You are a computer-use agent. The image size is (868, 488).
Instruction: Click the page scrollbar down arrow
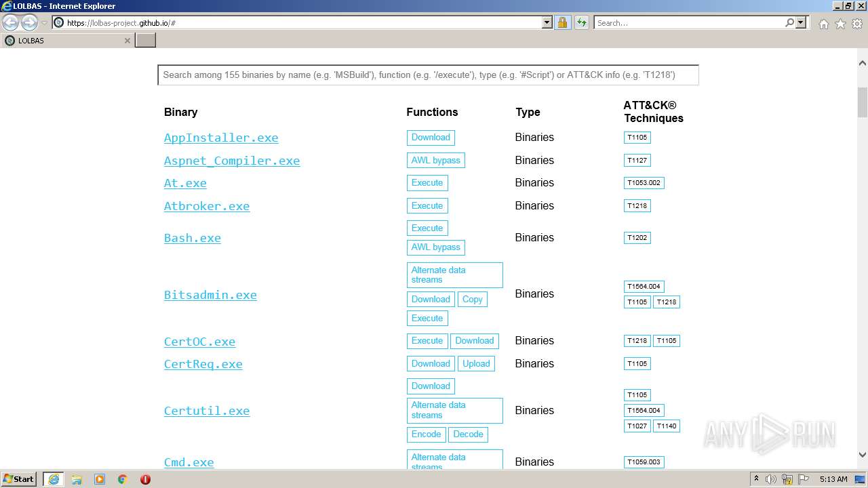click(x=863, y=455)
